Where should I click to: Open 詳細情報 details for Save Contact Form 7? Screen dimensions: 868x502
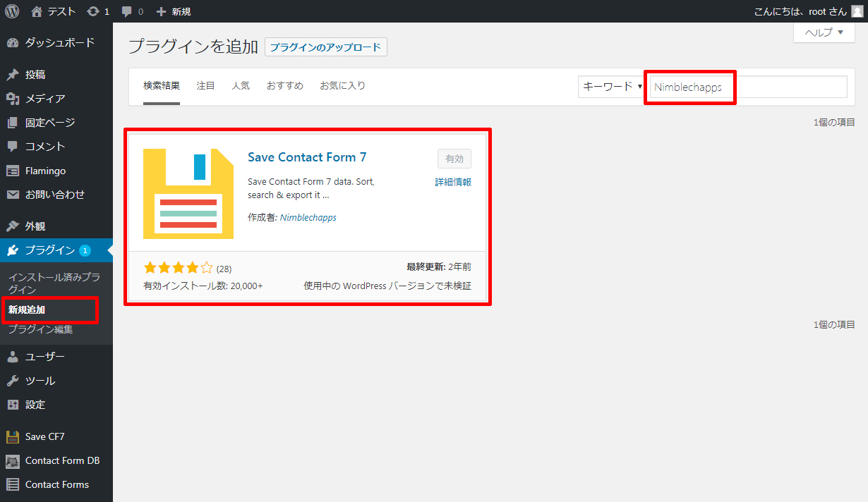(x=452, y=182)
